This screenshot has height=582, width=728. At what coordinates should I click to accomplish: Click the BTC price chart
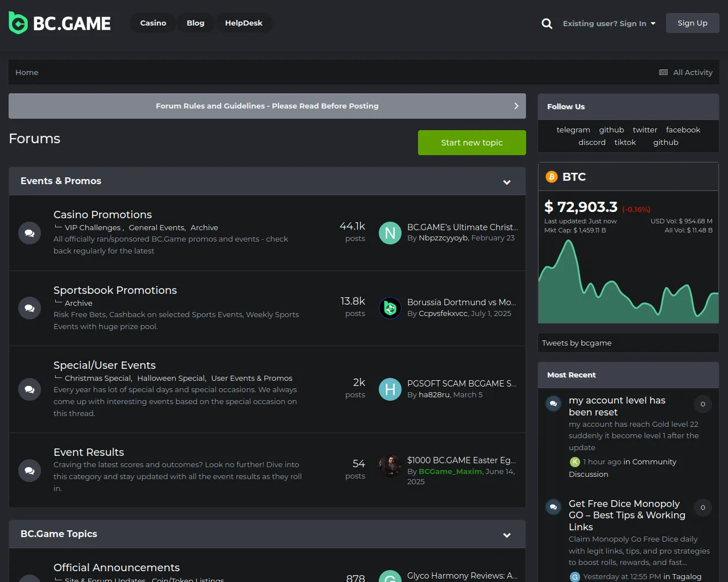pyautogui.click(x=628, y=280)
